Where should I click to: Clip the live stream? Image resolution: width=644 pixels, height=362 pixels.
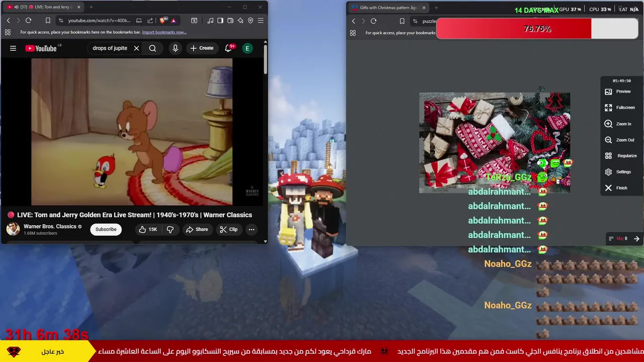pyautogui.click(x=228, y=229)
